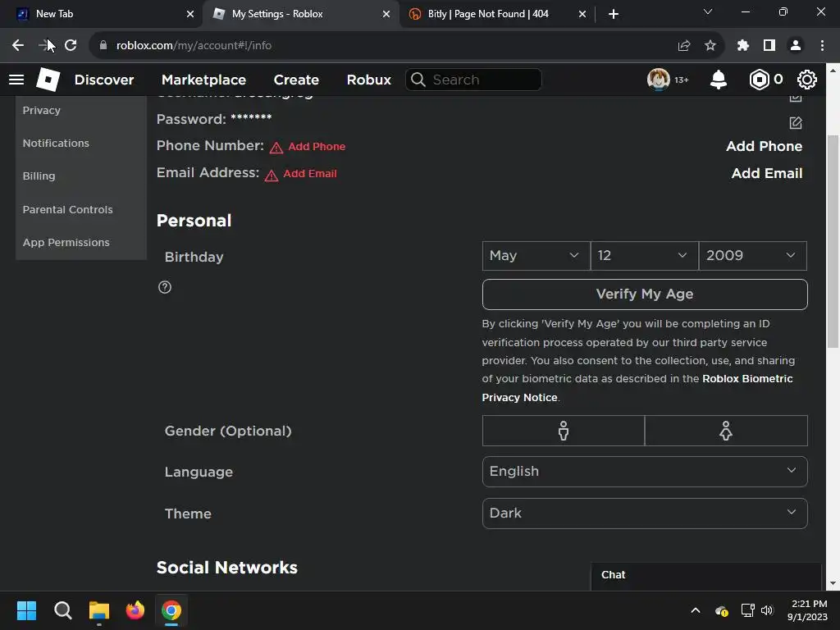Open Robux in the navigation bar
This screenshot has height=630, width=840.
tap(369, 80)
